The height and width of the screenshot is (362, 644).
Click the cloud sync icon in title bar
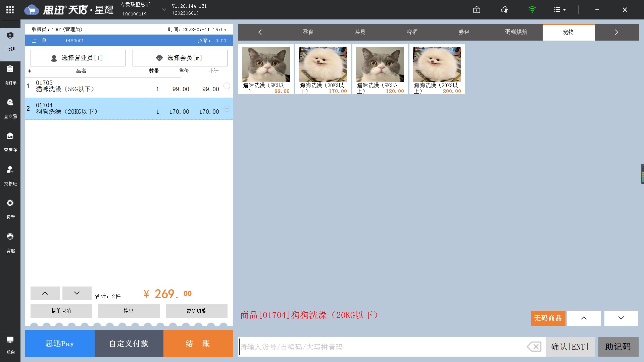pyautogui.click(x=504, y=10)
